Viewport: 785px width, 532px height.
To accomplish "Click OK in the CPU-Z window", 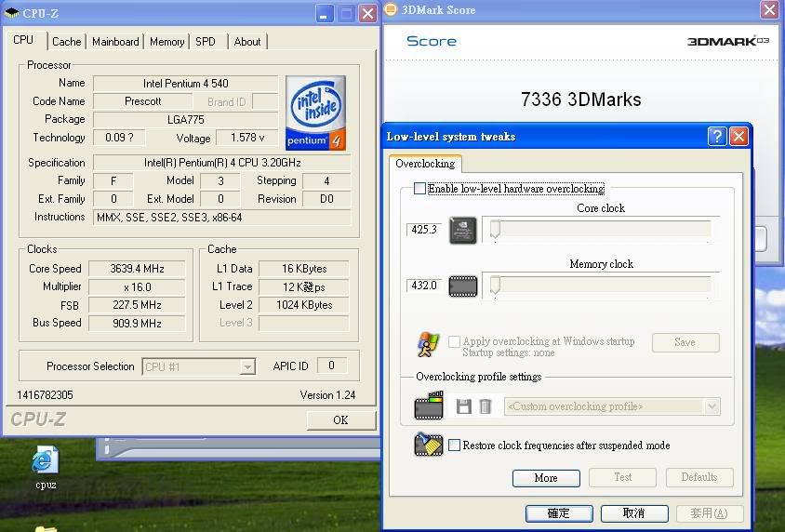I will [341, 419].
